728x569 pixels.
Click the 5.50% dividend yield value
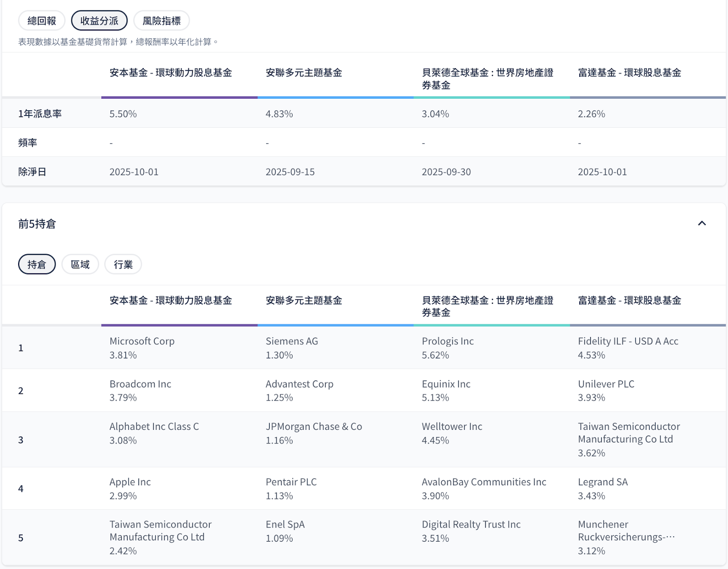point(123,114)
